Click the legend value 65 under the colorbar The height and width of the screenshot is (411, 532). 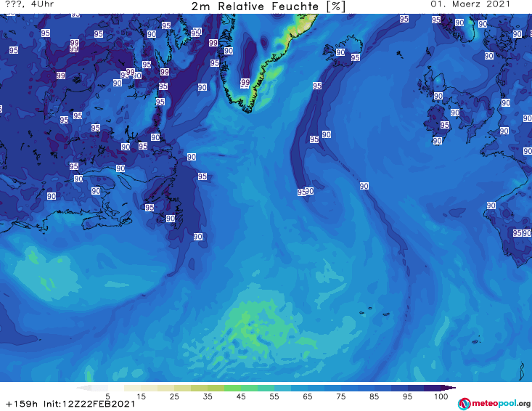tap(308, 396)
